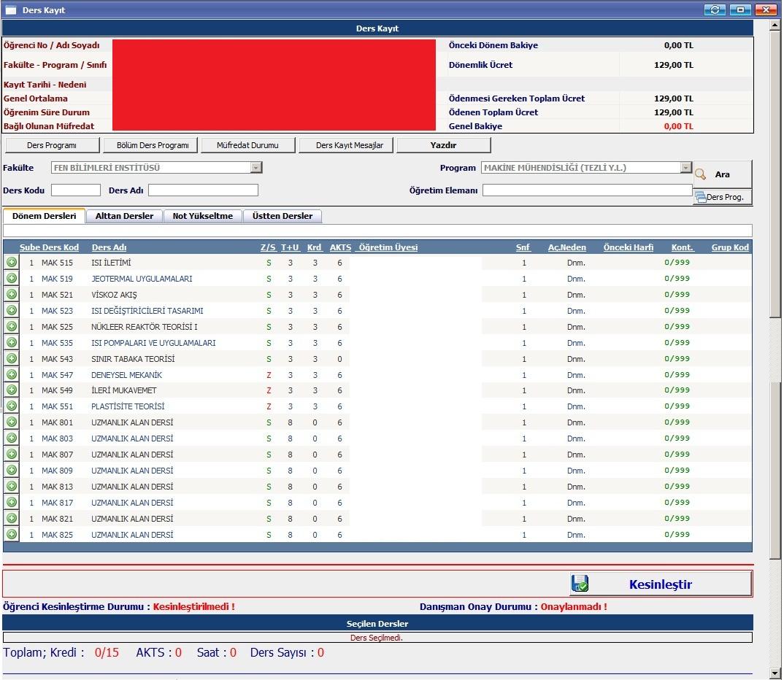Screen dimensions: 784x680
Task: Click the window icon beside Ders Kayıt title
Action: pyautogui.click(x=10, y=10)
